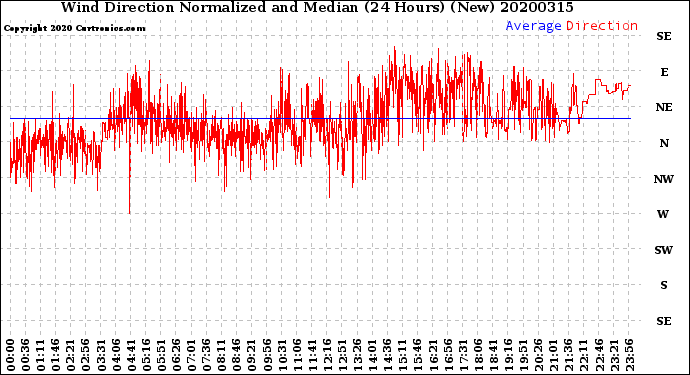This screenshot has height=375, width=690.
Task: Click the 'Copyright 2020 Cartronics.com' text
Action: (x=74, y=28)
